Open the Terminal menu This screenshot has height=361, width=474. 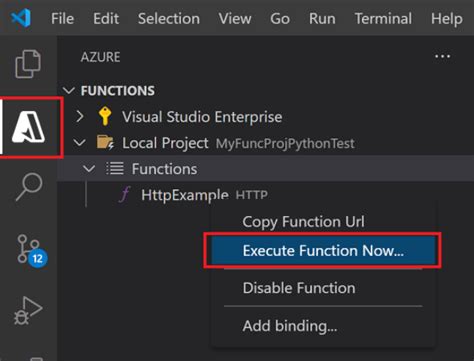coord(383,19)
